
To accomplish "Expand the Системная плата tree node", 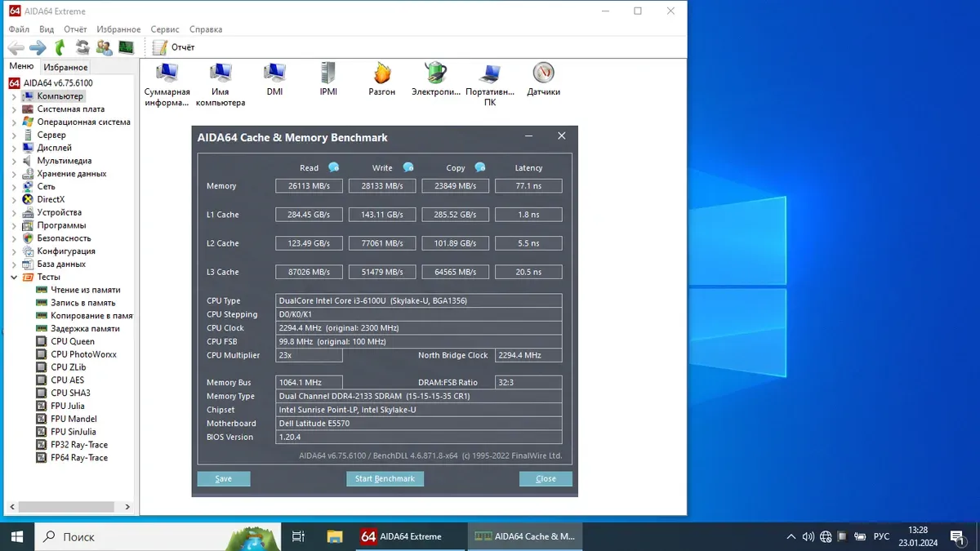I will click(x=14, y=109).
